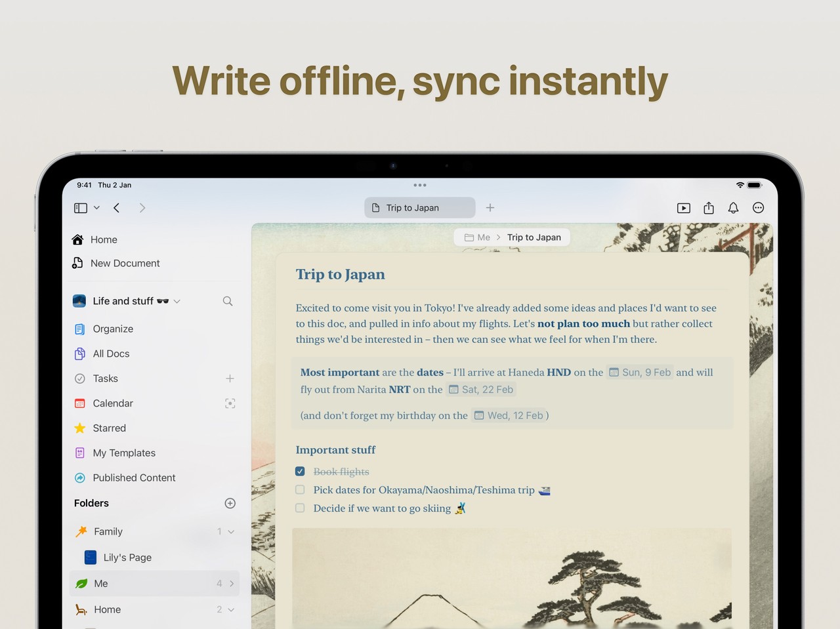The width and height of the screenshot is (840, 629).
Task: Expand the Me folder chevron
Action: (232, 584)
